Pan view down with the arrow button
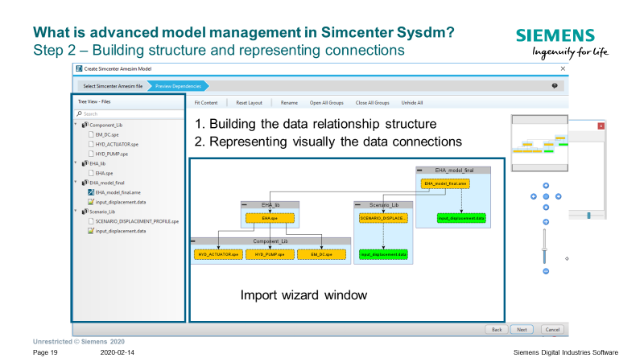The width and height of the screenshot is (644, 362). [x=546, y=208]
